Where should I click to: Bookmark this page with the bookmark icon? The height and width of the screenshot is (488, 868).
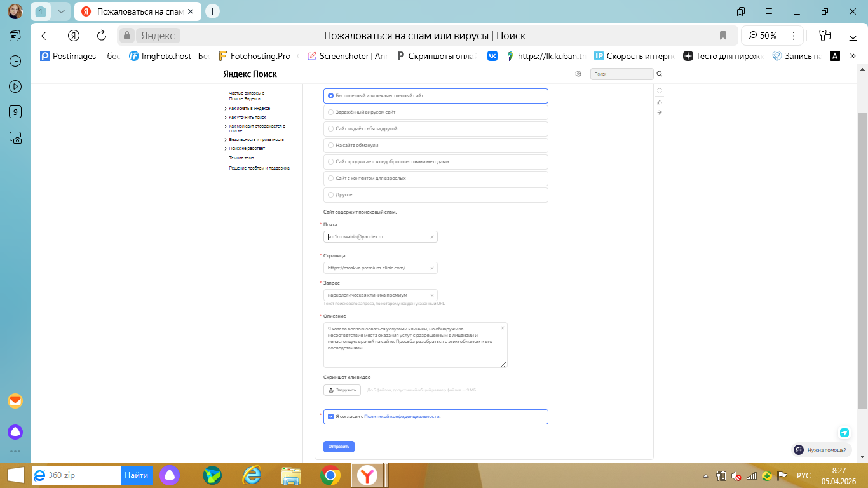[x=722, y=36]
